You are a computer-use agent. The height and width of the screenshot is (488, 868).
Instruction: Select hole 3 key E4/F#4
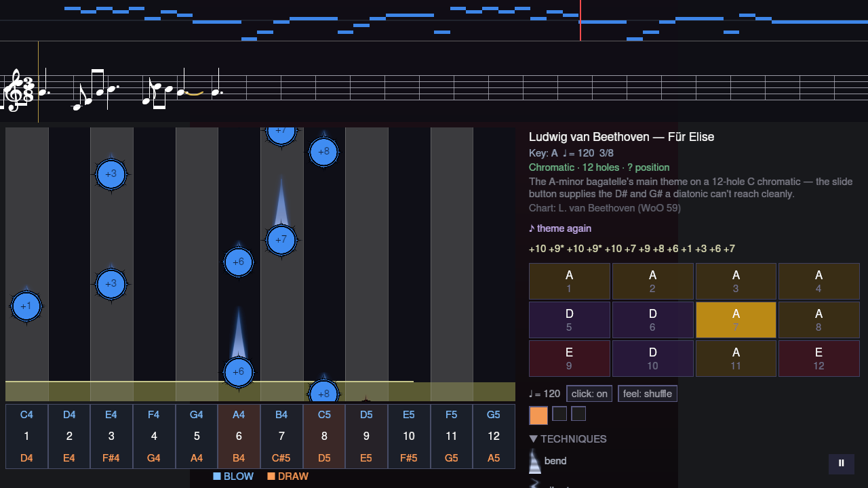point(111,436)
